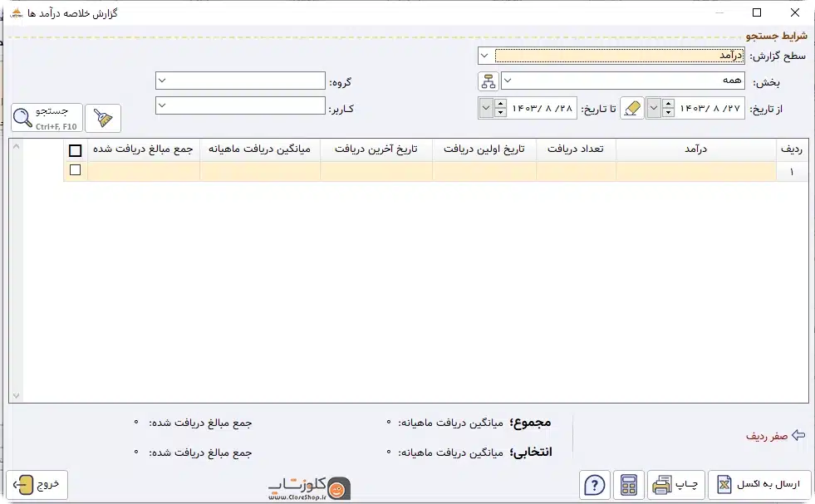Sort by تعداد دریافت column header
815x504 pixels.
pyautogui.click(x=576, y=149)
